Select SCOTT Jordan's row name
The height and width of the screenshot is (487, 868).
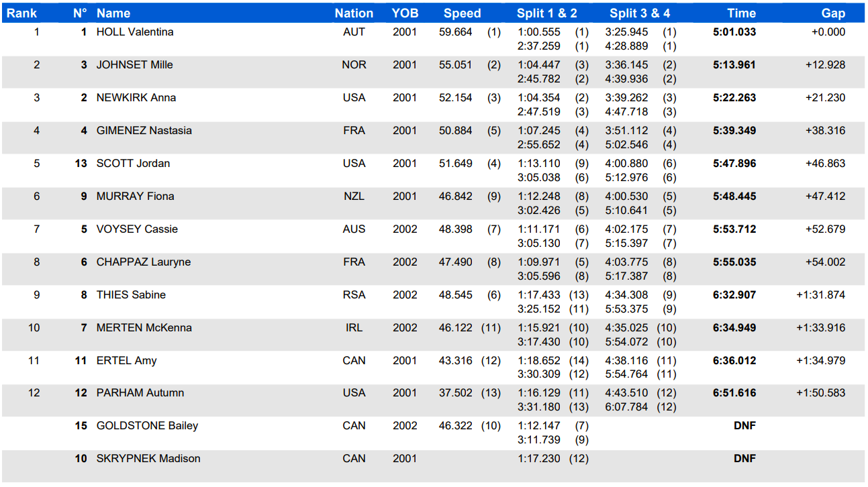point(133,164)
